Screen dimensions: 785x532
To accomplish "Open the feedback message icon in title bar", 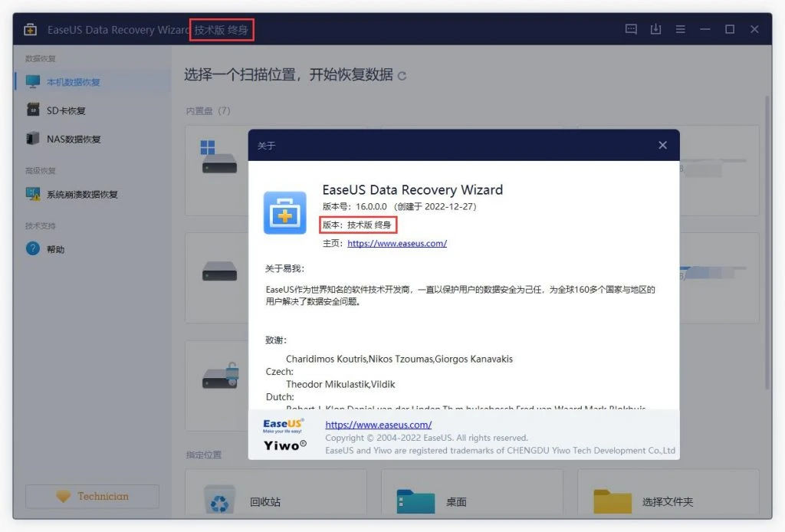I will 631,30.
